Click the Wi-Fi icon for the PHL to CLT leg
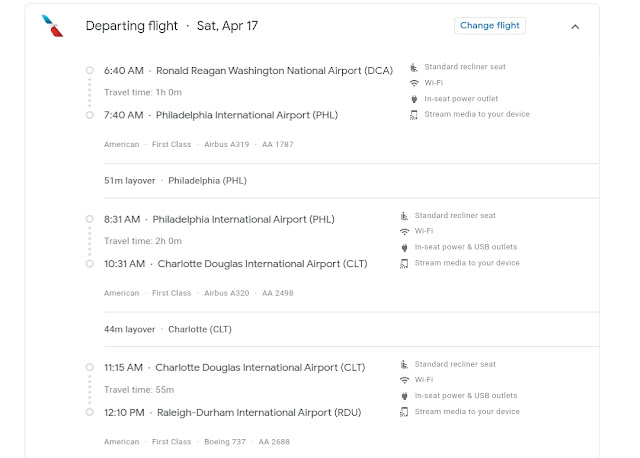Screen dimensions: 640x458 point(404,231)
